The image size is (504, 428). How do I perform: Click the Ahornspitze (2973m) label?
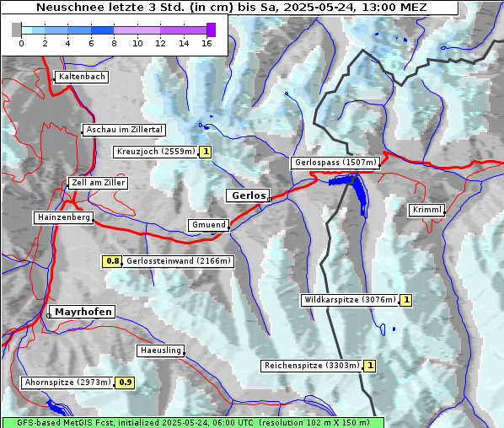coord(67,383)
